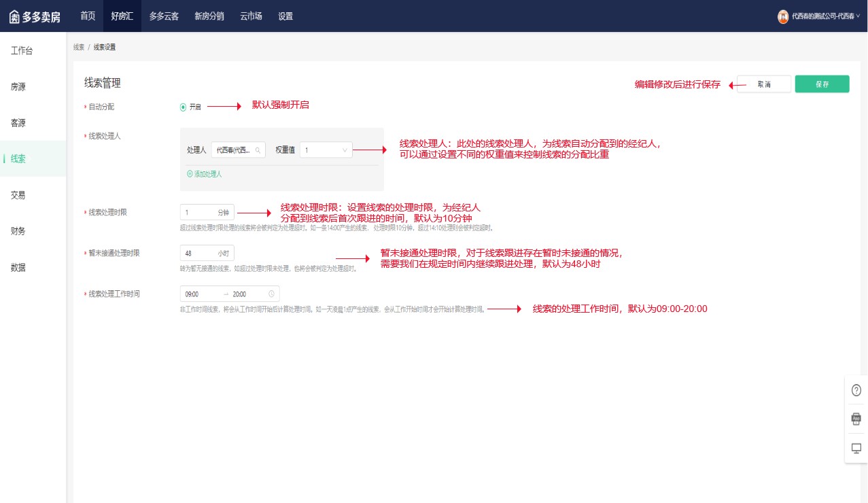Image resolution: width=868 pixels, height=503 pixels.
Task: Expand the account dropdown 代西春的测试公司
Action: click(x=825, y=16)
